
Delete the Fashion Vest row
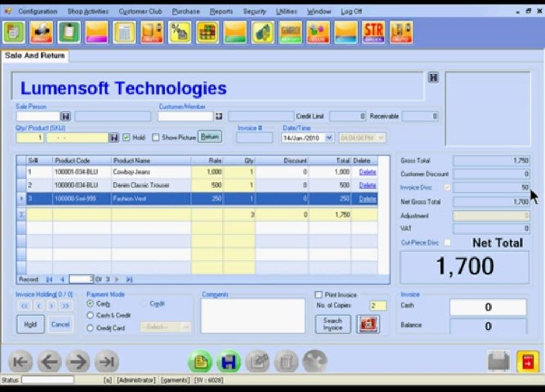pyautogui.click(x=367, y=199)
